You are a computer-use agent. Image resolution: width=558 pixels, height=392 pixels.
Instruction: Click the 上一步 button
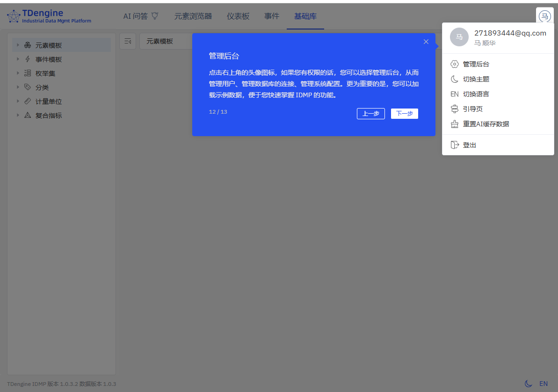[x=371, y=114]
